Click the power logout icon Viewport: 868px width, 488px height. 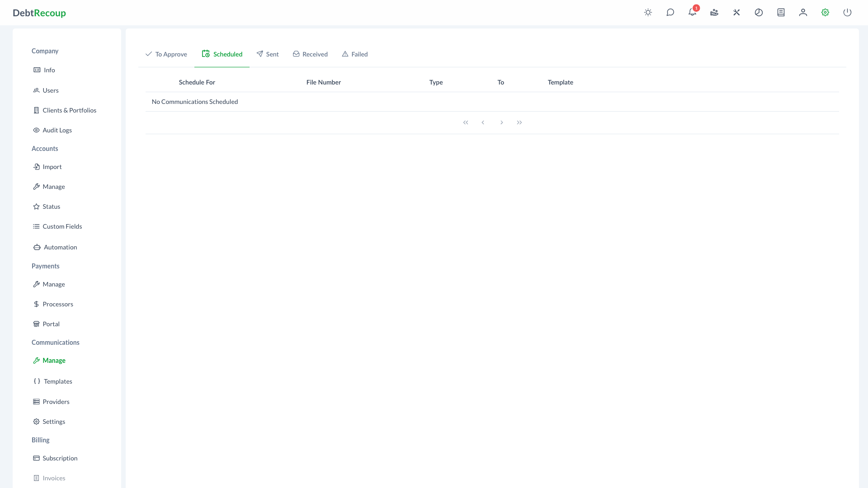(847, 13)
